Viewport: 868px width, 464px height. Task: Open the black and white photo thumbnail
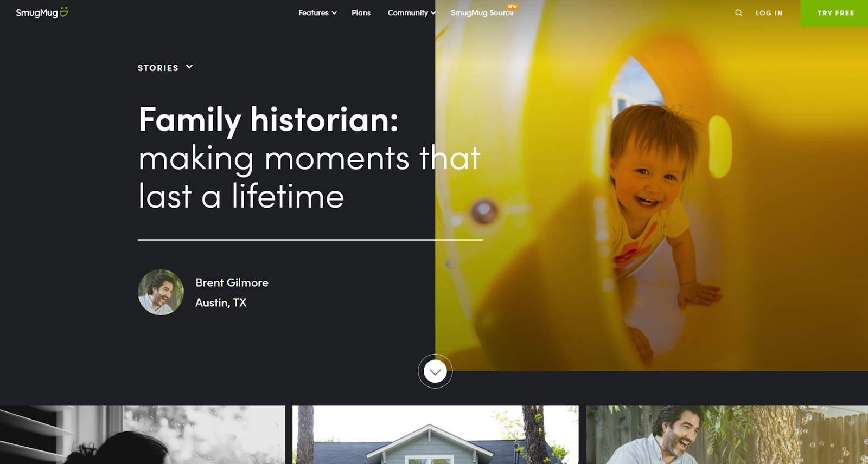142,435
